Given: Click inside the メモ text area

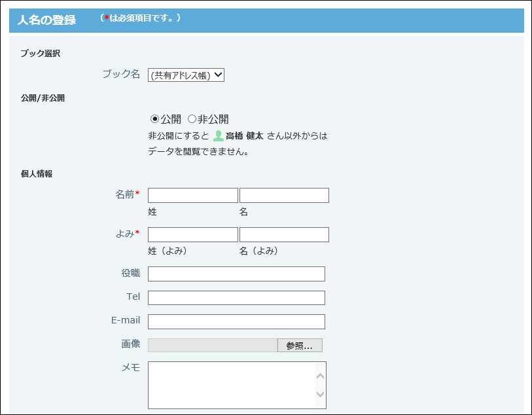Looking at the screenshot, I should point(231,385).
